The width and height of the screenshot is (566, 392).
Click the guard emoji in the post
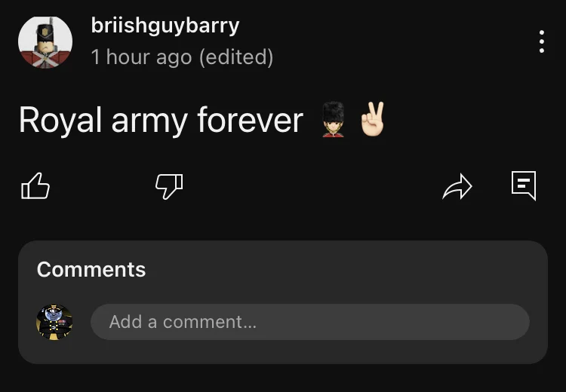pyautogui.click(x=333, y=120)
